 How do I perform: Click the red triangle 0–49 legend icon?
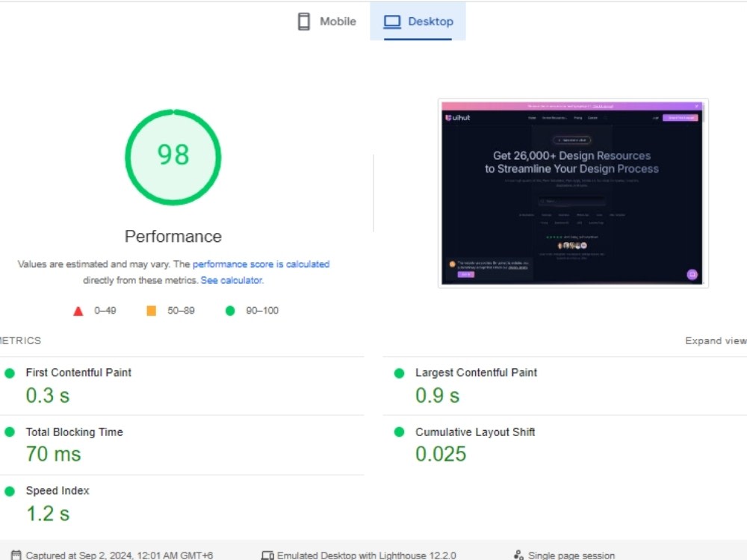tap(78, 311)
